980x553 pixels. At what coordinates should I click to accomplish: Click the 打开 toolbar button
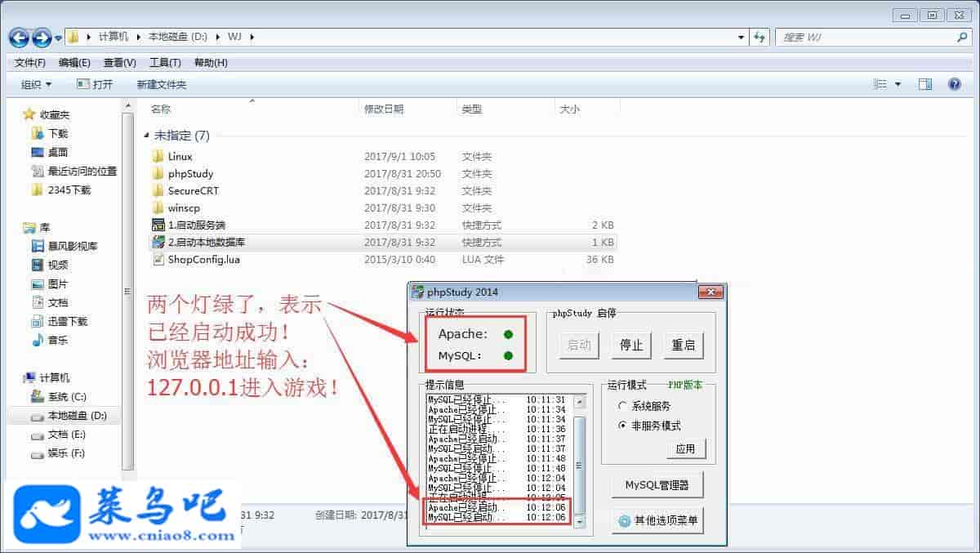(x=95, y=84)
